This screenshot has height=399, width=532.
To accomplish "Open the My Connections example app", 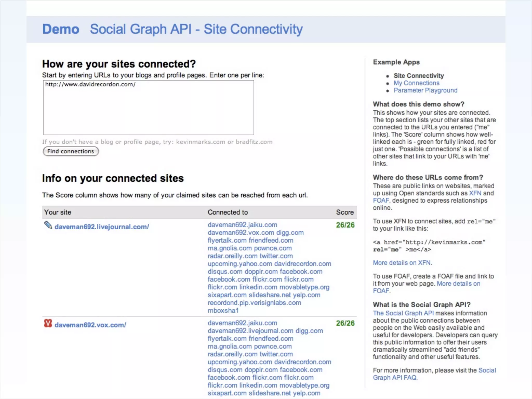I will pyautogui.click(x=416, y=83).
